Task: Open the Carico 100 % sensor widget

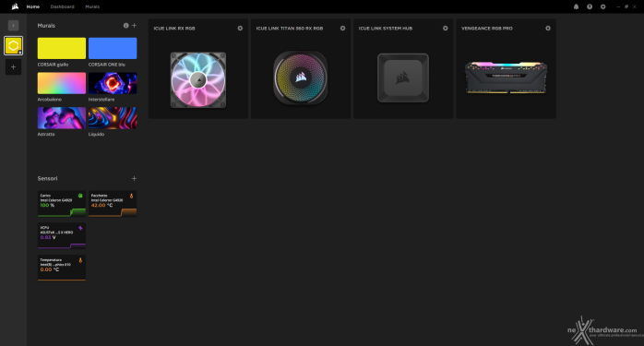Action: point(62,203)
